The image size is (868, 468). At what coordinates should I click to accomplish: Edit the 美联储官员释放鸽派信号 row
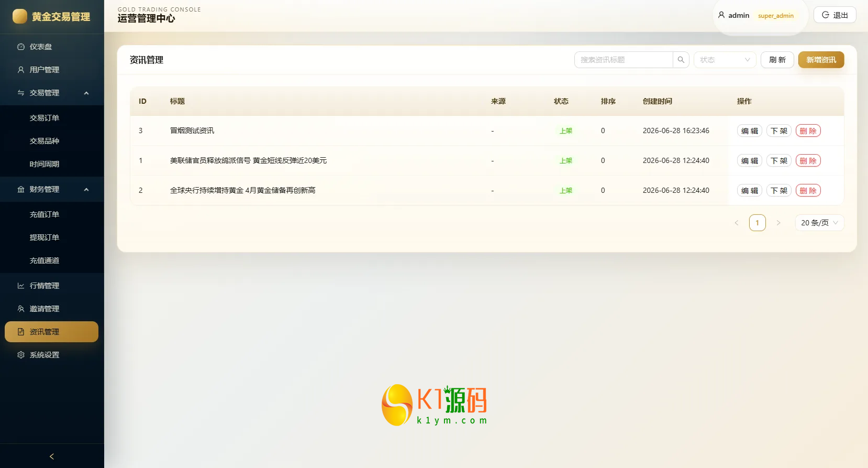(x=750, y=161)
